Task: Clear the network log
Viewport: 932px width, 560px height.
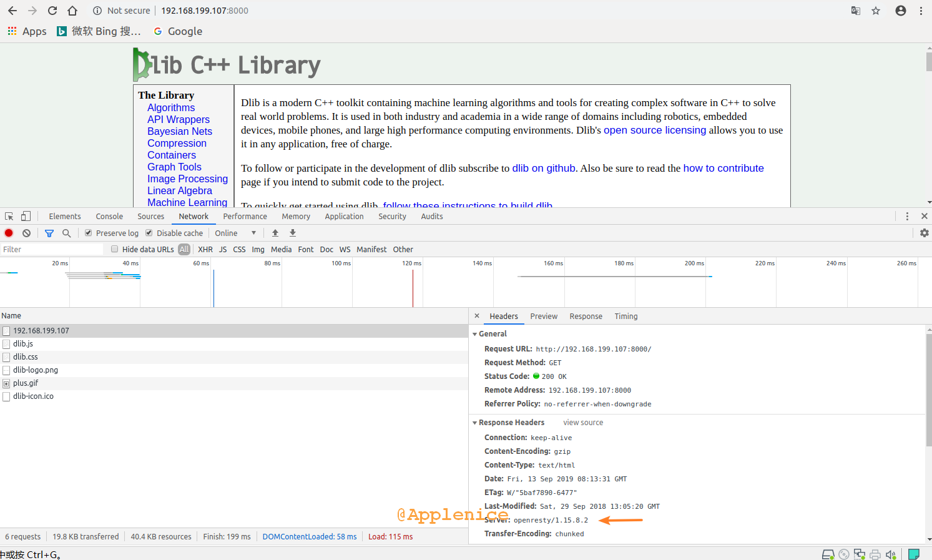Action: [26, 233]
